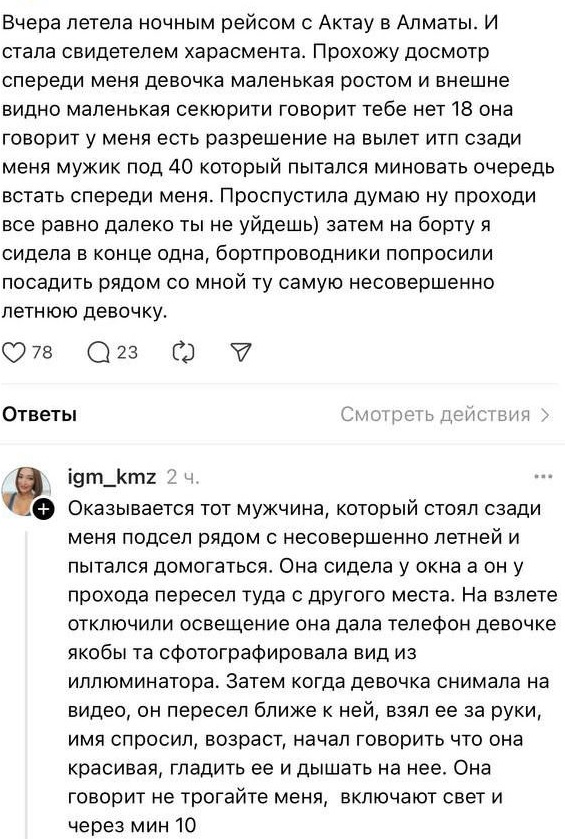Click main post text starting 'Вчера летела'
This screenshot has width=565, height=839.
tap(278, 167)
